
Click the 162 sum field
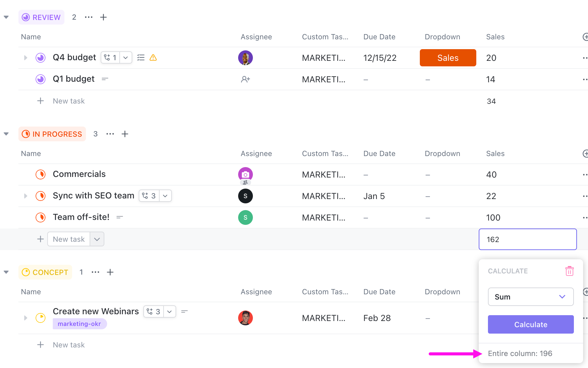(527, 239)
